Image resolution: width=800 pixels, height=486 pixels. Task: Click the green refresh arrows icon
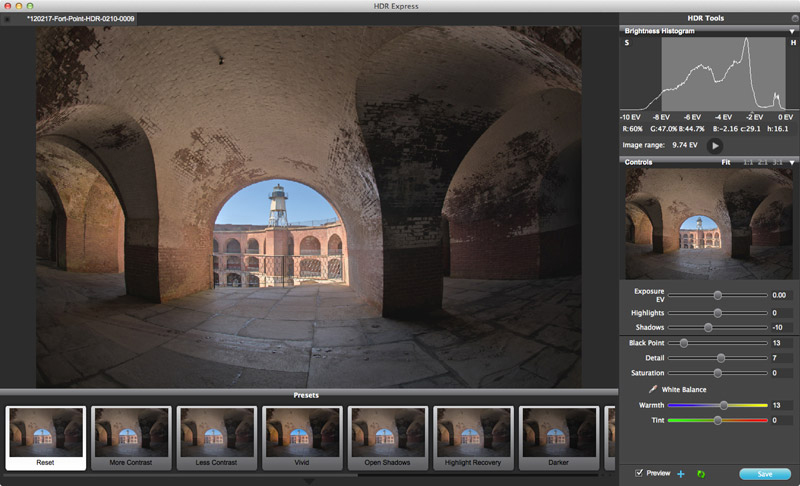pyautogui.click(x=701, y=473)
